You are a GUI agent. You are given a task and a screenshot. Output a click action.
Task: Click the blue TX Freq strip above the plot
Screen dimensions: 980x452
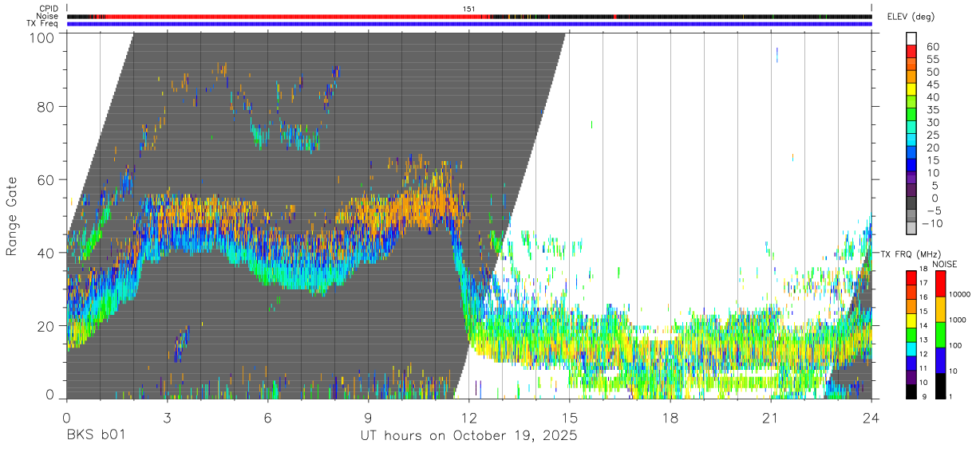point(469,24)
